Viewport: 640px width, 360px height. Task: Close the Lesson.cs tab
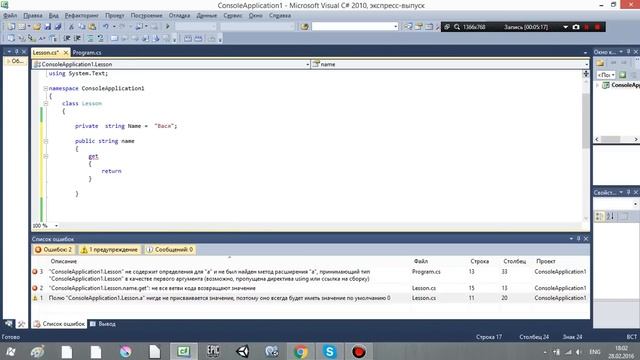click(x=65, y=53)
